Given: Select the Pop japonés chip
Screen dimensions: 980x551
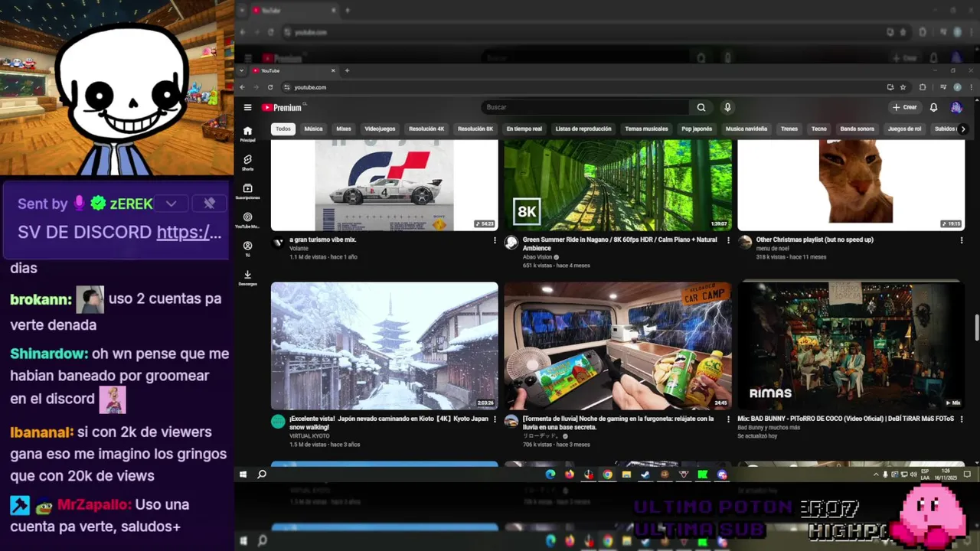Looking at the screenshot, I should (x=697, y=129).
